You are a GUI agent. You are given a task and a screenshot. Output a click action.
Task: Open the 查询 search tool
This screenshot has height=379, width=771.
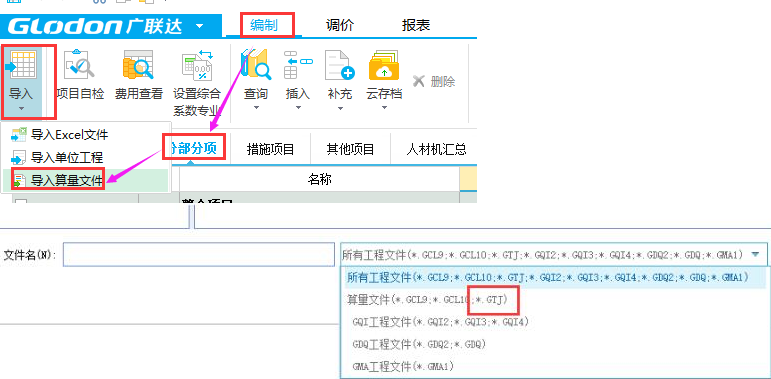tap(256, 74)
